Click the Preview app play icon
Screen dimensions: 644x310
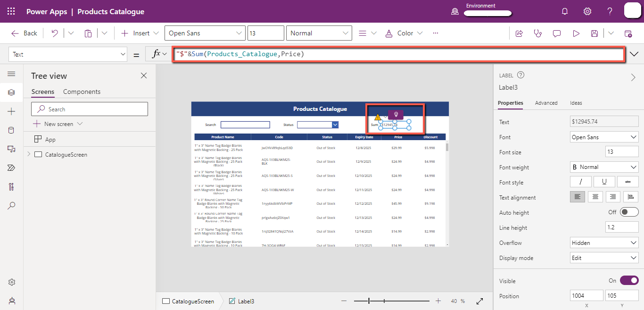576,33
